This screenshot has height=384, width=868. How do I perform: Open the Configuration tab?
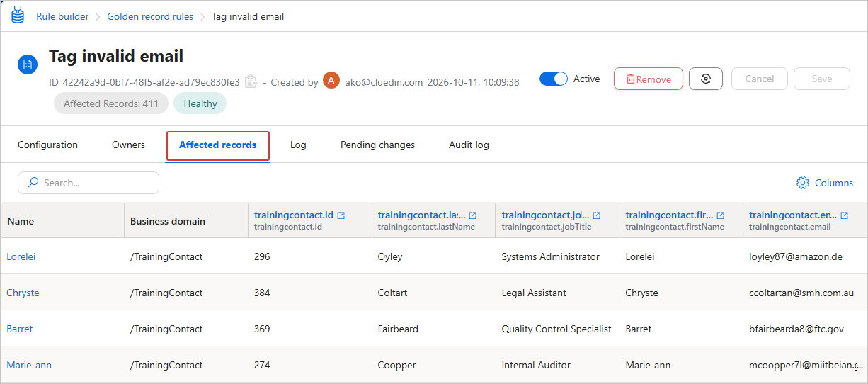pyautogui.click(x=47, y=145)
